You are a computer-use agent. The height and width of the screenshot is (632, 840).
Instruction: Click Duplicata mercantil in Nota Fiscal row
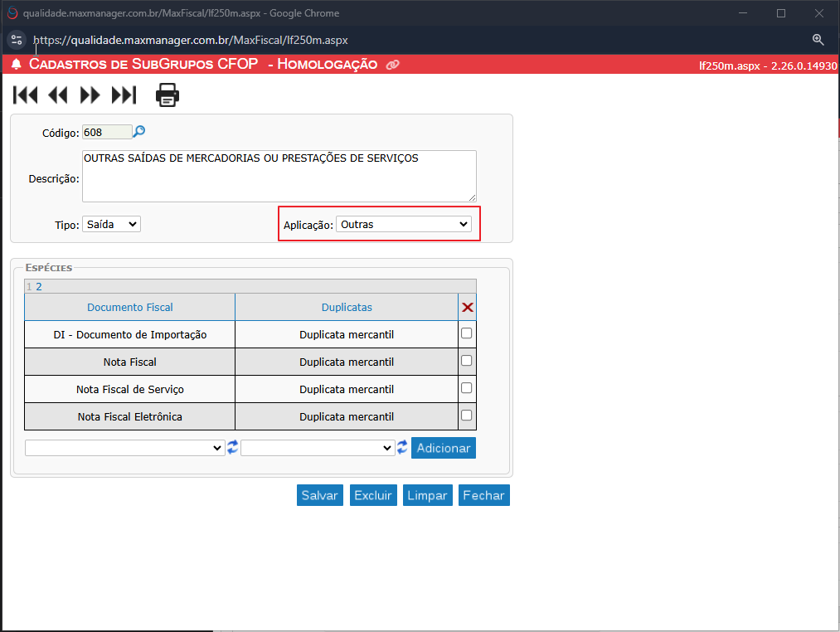(347, 362)
